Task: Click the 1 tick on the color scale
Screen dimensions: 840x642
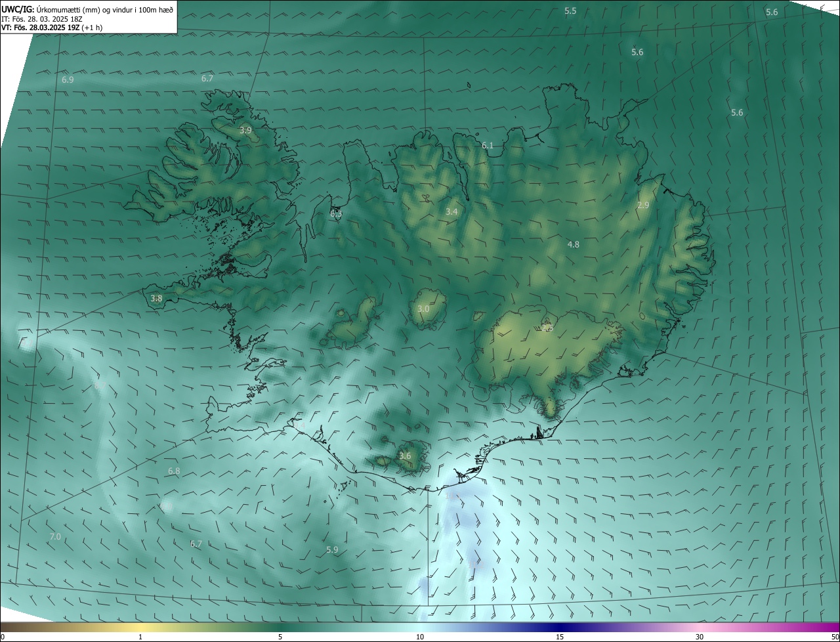Action: (x=140, y=637)
